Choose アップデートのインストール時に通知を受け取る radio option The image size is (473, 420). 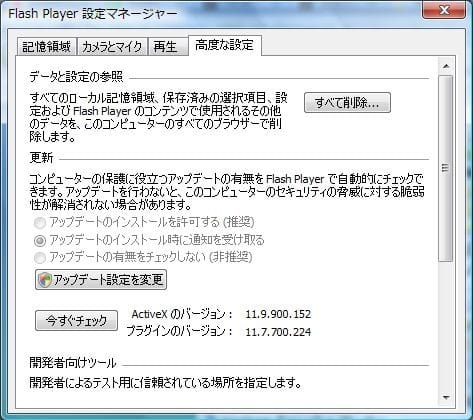tap(40, 240)
